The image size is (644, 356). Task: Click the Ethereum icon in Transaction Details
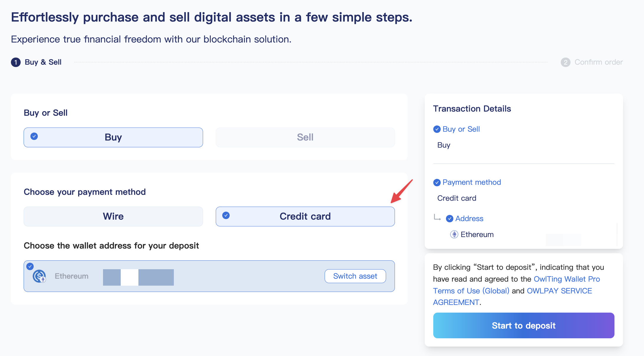454,234
